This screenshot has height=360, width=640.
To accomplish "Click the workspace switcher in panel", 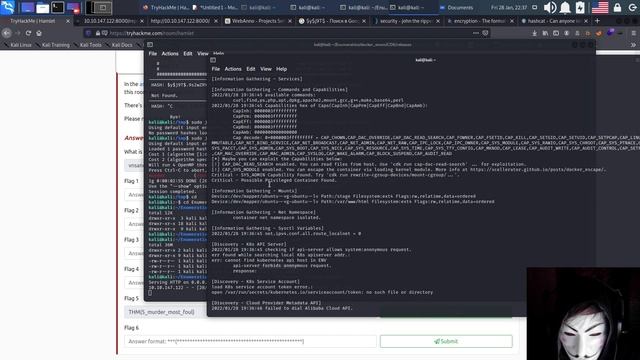I will [x=99, y=7].
